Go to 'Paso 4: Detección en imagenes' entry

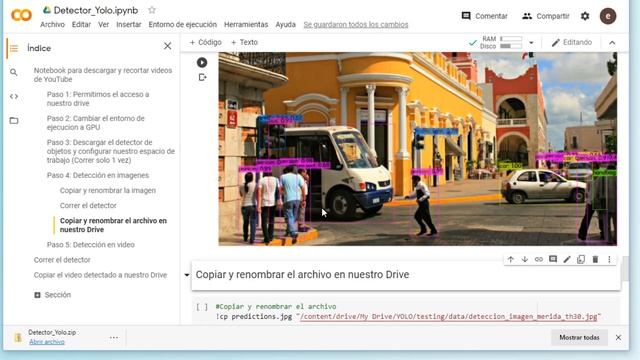[x=98, y=176]
